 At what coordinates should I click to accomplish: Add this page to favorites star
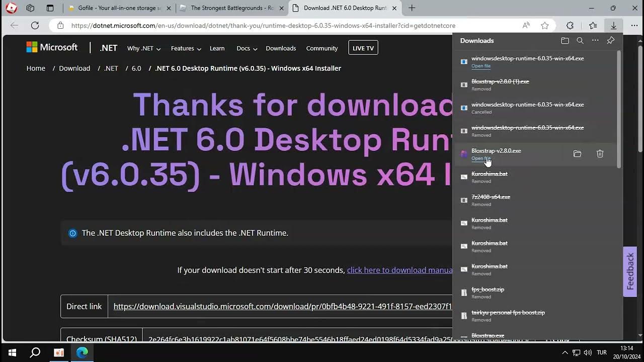(x=545, y=26)
